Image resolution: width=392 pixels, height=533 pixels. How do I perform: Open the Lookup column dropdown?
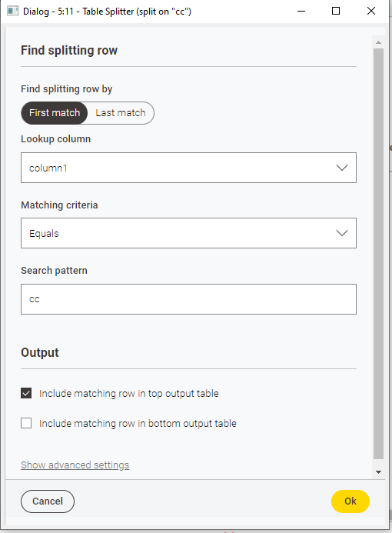(188, 168)
